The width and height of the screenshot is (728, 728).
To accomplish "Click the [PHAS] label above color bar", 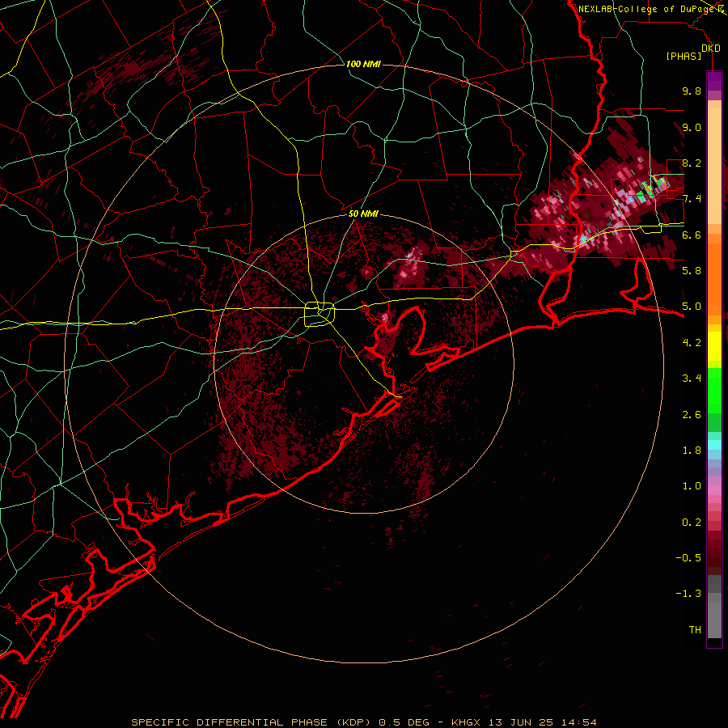I will [684, 56].
